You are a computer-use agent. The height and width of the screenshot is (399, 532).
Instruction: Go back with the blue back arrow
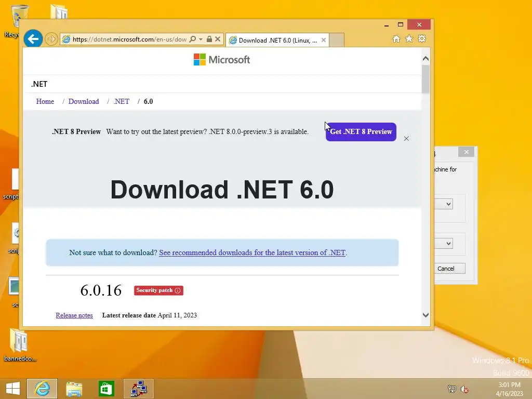point(33,39)
